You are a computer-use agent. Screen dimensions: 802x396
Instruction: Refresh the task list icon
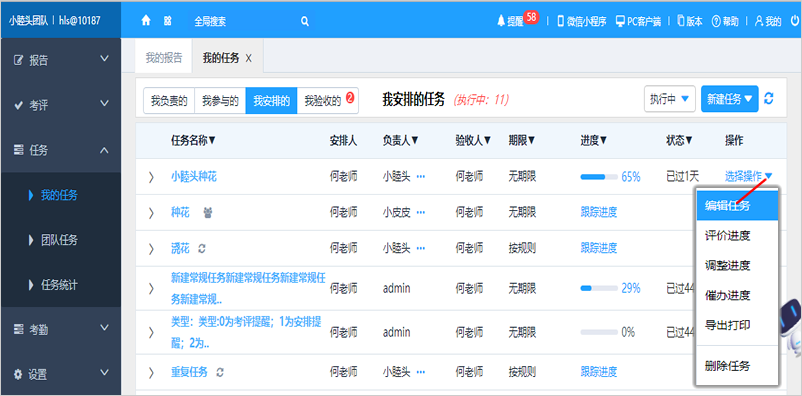(x=768, y=98)
